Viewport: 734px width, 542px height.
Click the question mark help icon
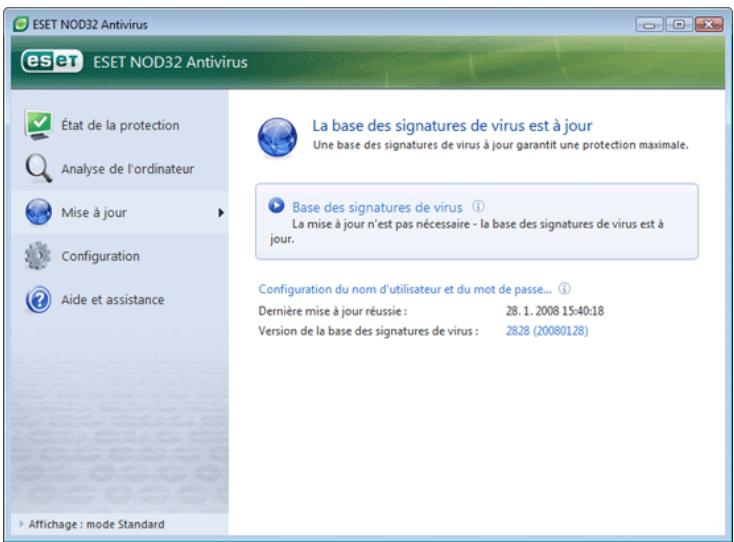(38, 300)
